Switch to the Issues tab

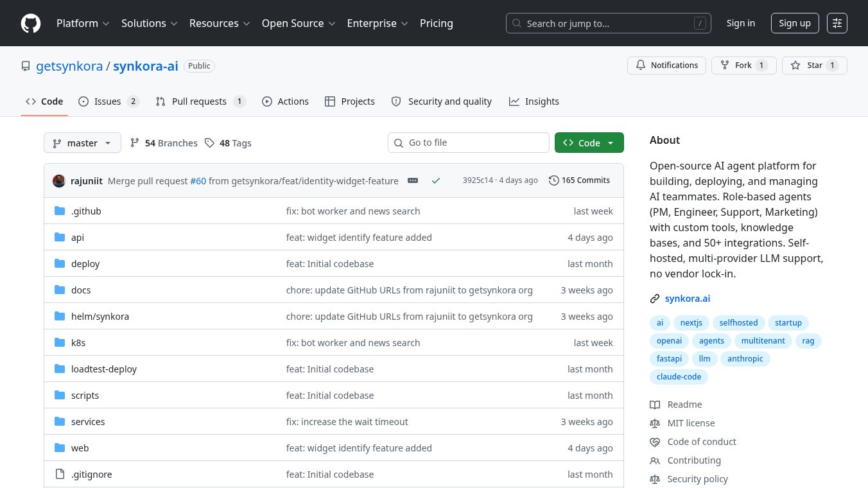click(x=108, y=101)
